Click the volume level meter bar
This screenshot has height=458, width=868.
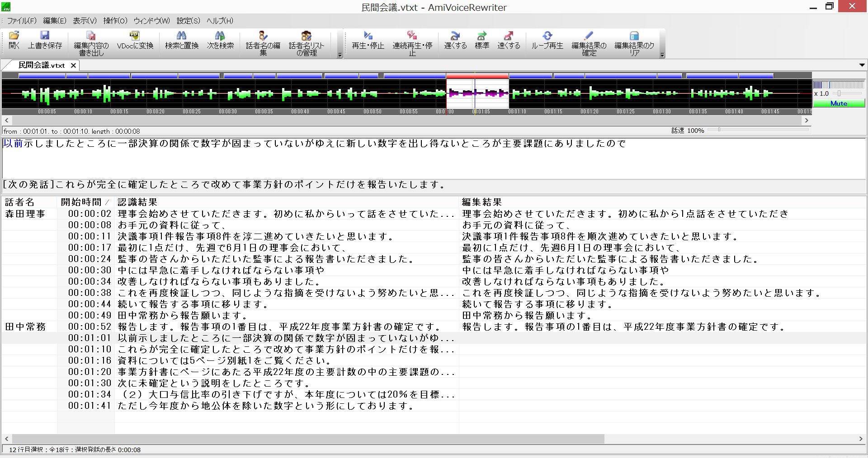pyautogui.click(x=839, y=84)
